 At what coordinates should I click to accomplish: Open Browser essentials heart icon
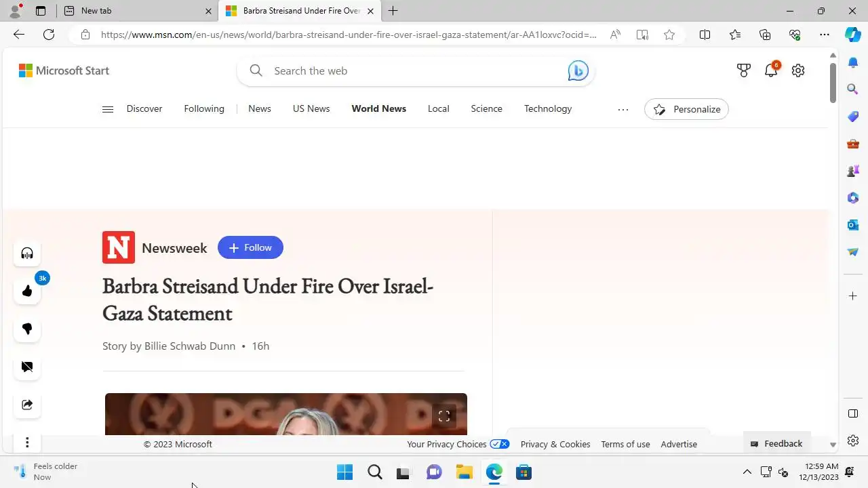point(795,35)
